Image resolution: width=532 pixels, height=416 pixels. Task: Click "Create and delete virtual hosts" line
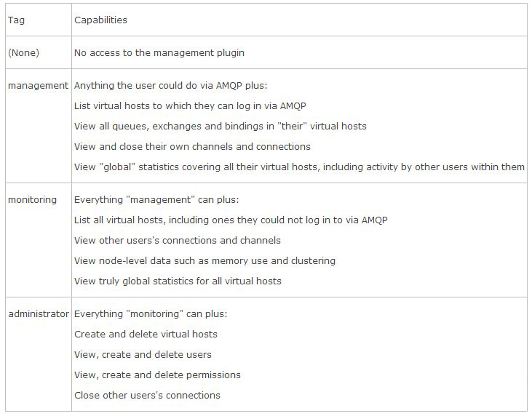[146, 335]
